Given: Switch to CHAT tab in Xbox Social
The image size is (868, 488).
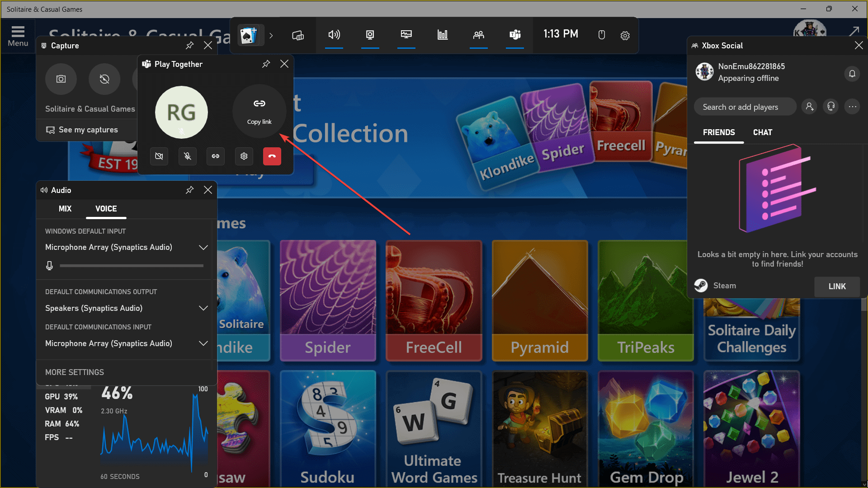Looking at the screenshot, I should coord(763,132).
